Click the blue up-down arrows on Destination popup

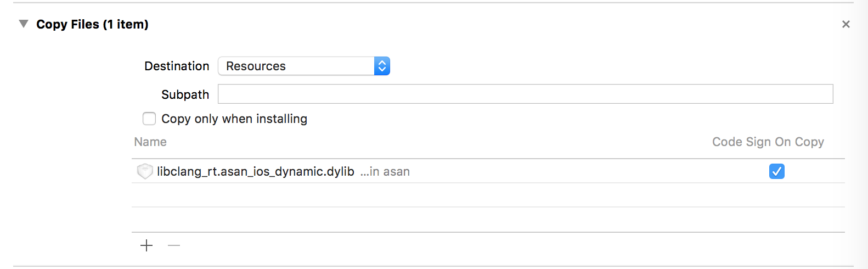tap(382, 66)
